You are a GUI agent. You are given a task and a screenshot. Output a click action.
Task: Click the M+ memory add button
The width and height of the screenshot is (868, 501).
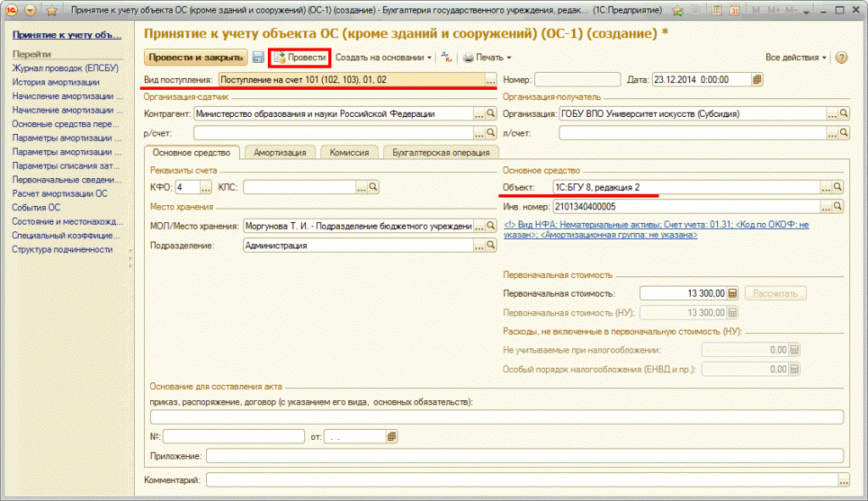[774, 10]
